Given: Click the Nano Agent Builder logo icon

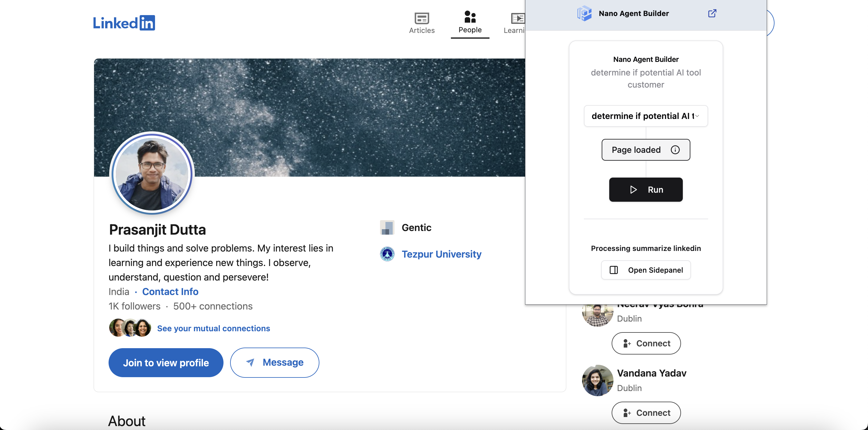Looking at the screenshot, I should tap(584, 14).
